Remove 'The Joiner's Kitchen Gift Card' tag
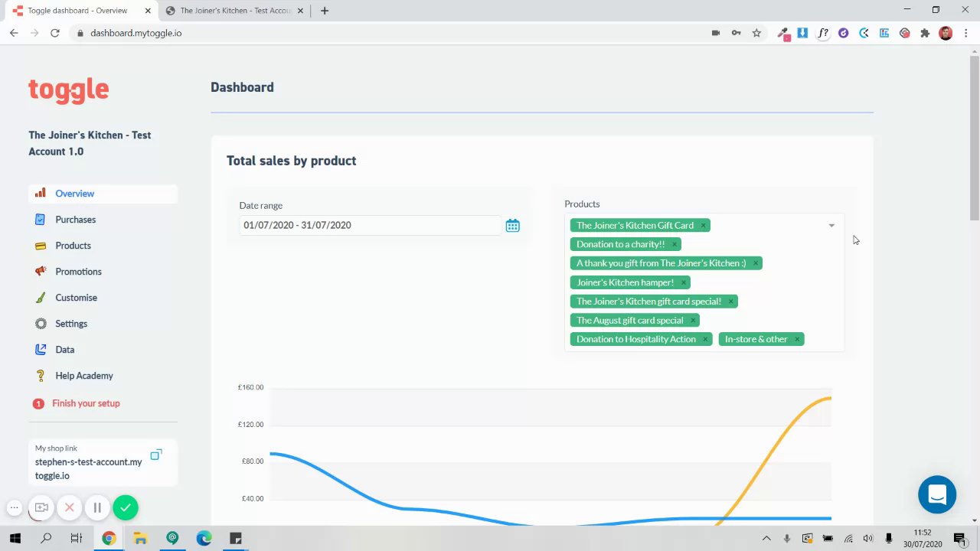The height and width of the screenshot is (551, 980). click(x=703, y=226)
